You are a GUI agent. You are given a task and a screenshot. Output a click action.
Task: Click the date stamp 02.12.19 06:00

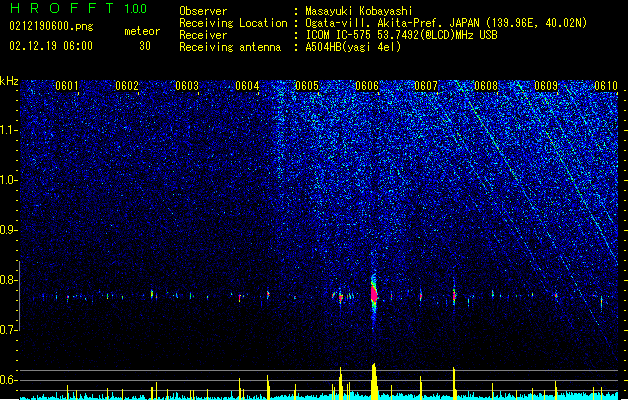51,46
